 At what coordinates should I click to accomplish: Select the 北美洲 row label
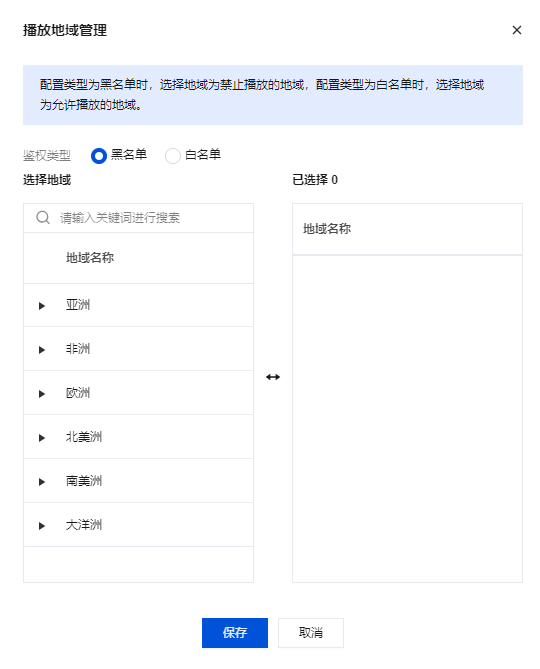coord(84,437)
